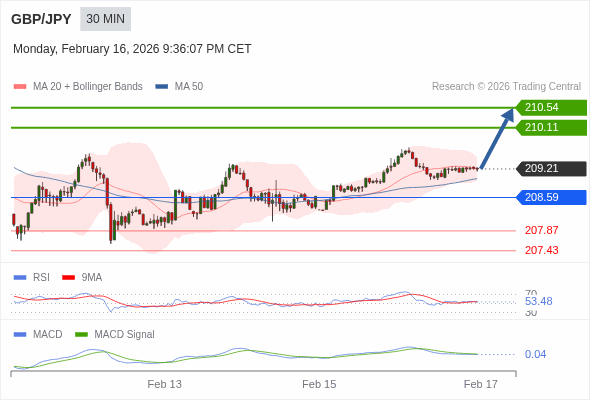Click the MA 20 + Bollinger Bands label
This screenshot has width=590, height=400.
(88, 87)
